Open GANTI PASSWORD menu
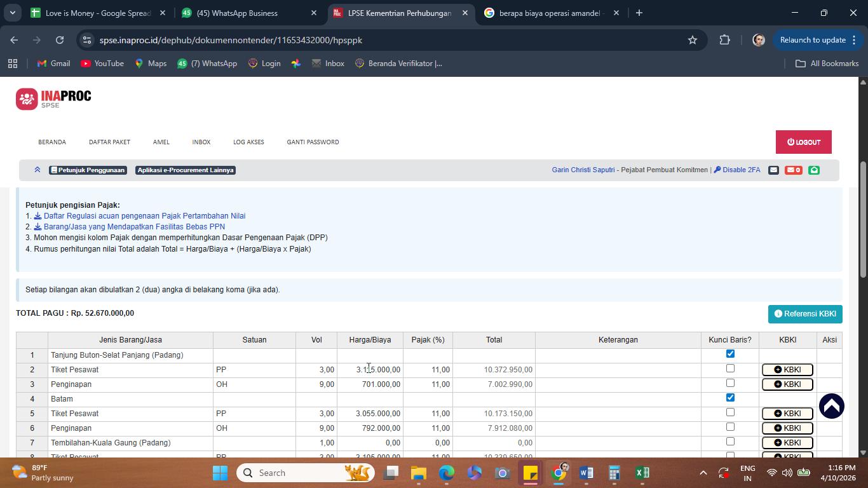 pos(313,142)
